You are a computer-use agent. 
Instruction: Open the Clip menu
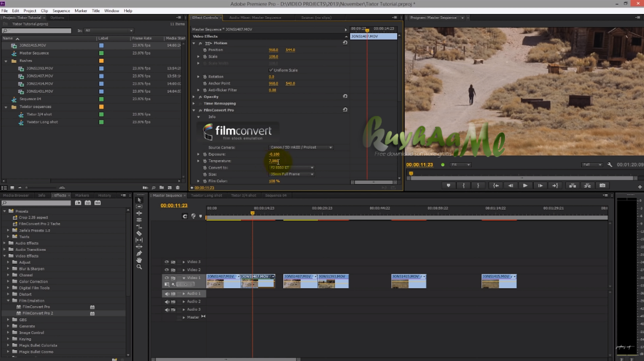point(45,11)
